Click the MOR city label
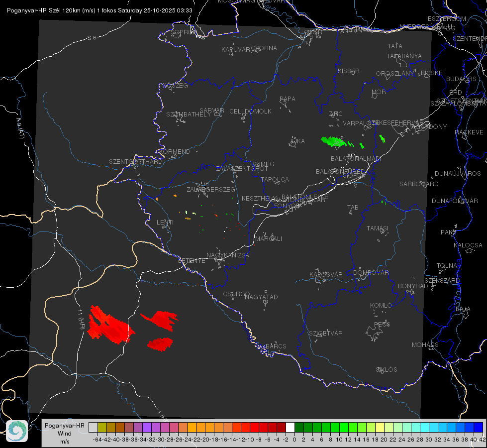This screenshot has height=448, width=487. click(379, 92)
